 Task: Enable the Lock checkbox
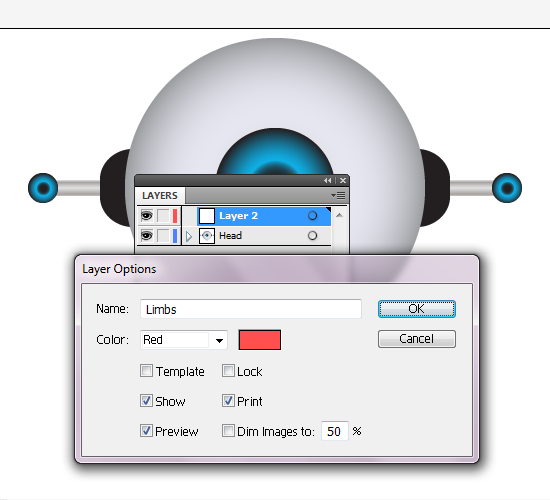[228, 371]
